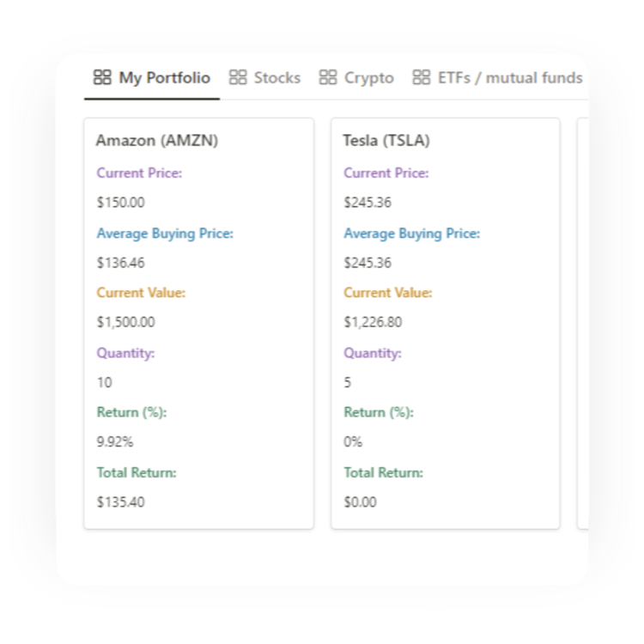644x644 pixels.
Task: Open the Amazon (AMZN) card title
Action: click(157, 141)
